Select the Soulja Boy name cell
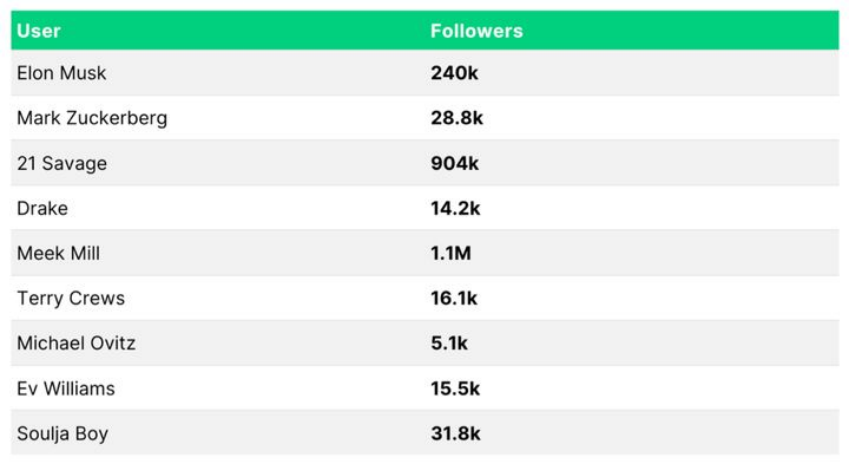The width and height of the screenshot is (850, 464). click(x=63, y=433)
